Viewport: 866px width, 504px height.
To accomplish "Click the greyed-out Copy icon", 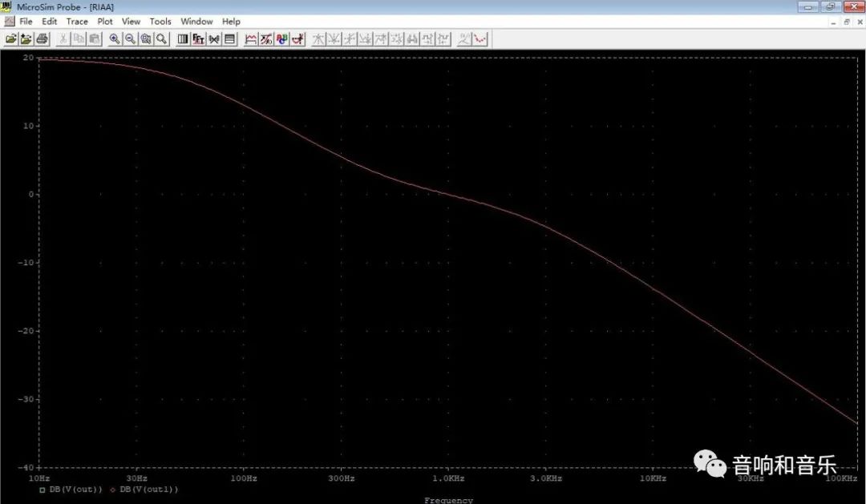I will [79, 38].
